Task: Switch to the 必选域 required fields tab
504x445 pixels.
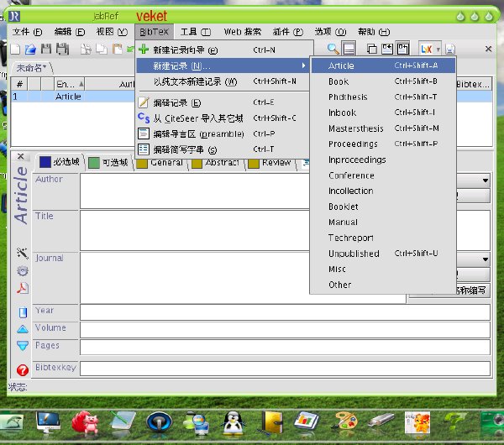Action: click(60, 162)
